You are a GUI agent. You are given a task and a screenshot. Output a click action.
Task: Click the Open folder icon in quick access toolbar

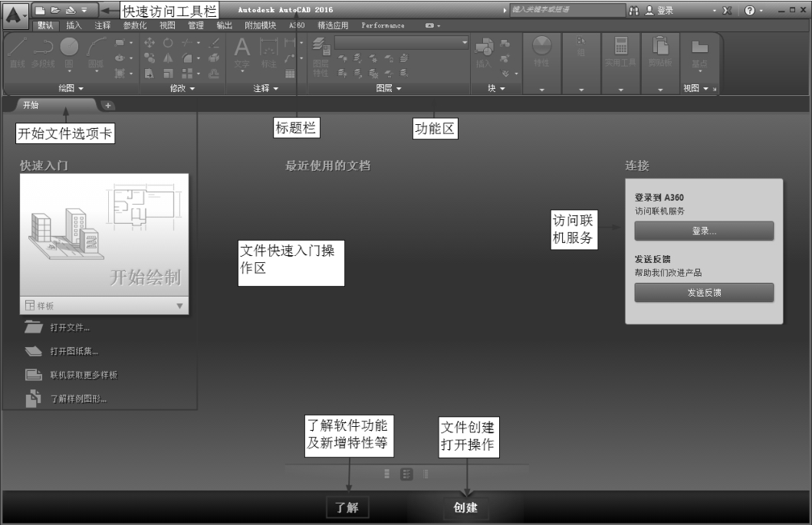54,11
